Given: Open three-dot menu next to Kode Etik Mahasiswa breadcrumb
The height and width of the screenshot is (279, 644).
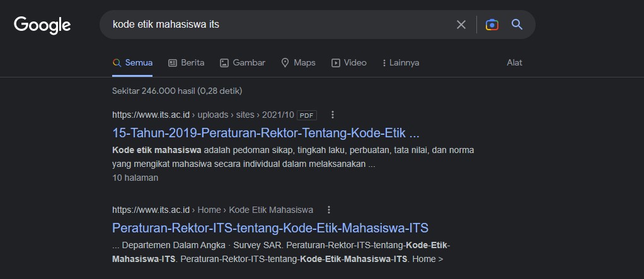Looking at the screenshot, I should tap(328, 210).
